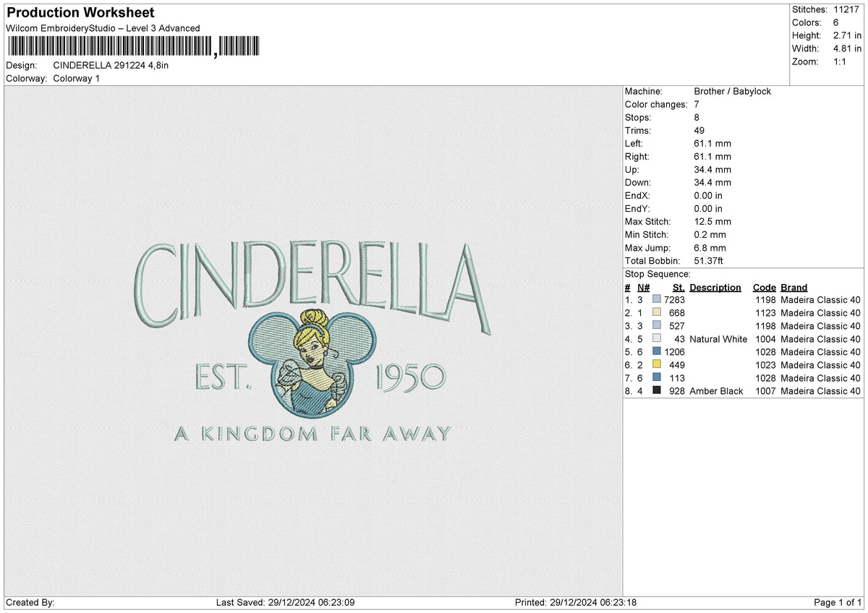The height and width of the screenshot is (613, 868).
Task: Click the Stop Sequence: heading
Action: pos(658,275)
